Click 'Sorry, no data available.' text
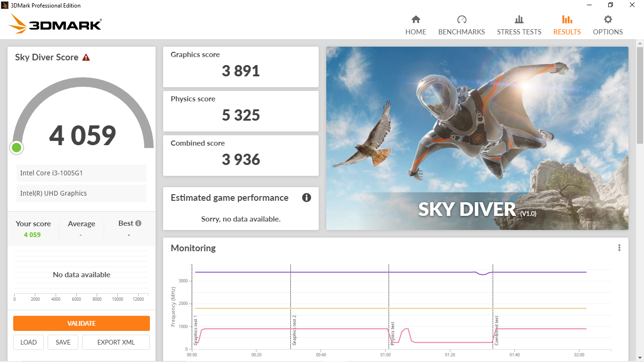This screenshot has height=362, width=644. 241,219
